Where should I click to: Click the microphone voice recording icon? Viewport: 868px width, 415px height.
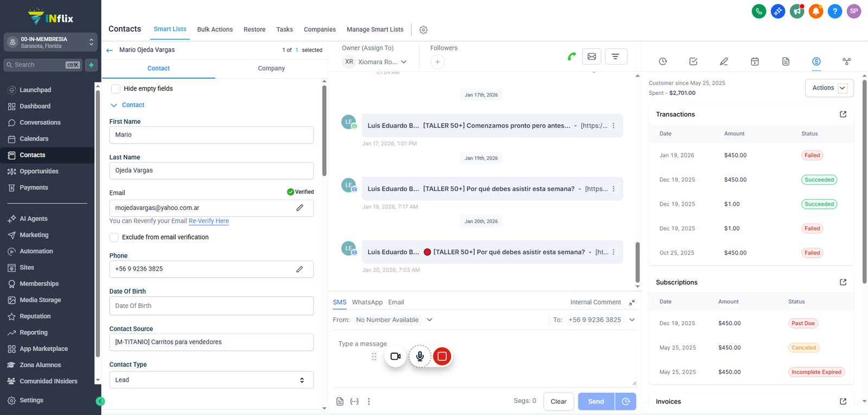click(420, 356)
